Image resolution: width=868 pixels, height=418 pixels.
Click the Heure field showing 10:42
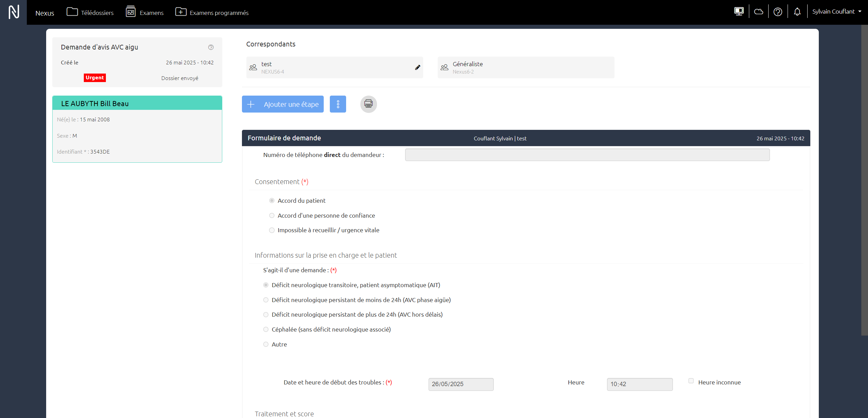tap(640, 384)
